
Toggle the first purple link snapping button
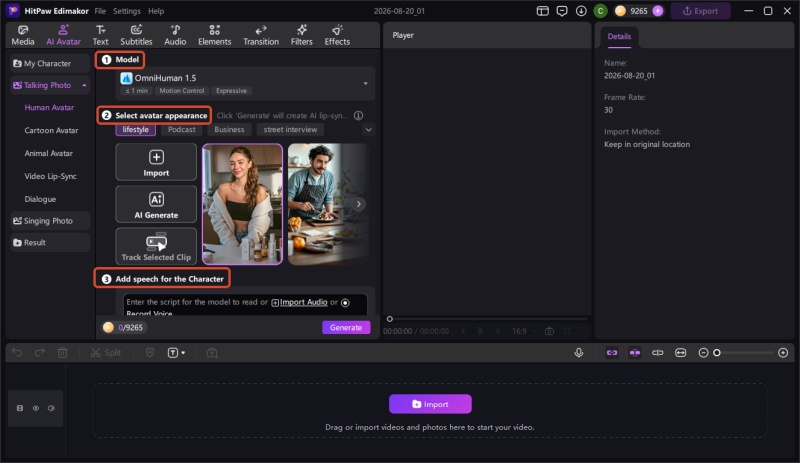click(x=612, y=353)
